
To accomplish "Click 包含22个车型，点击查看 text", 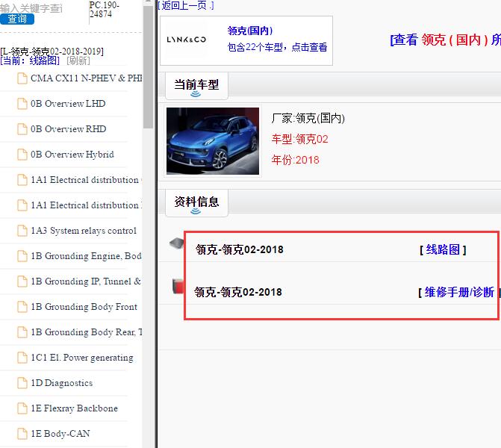I will click(277, 47).
